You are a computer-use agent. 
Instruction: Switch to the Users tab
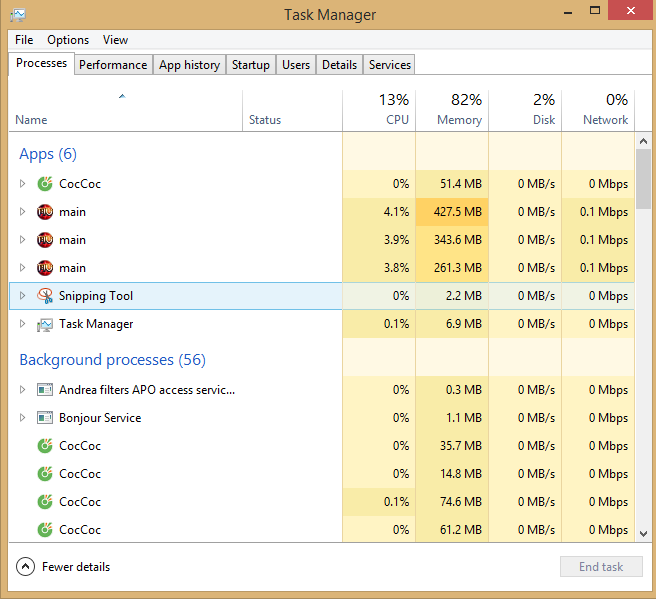(296, 65)
